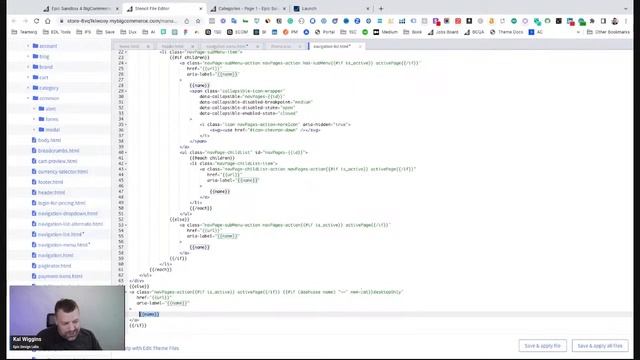Open the Theme Docs bookmark
This screenshot has width=640, height=360.
tap(506, 32)
